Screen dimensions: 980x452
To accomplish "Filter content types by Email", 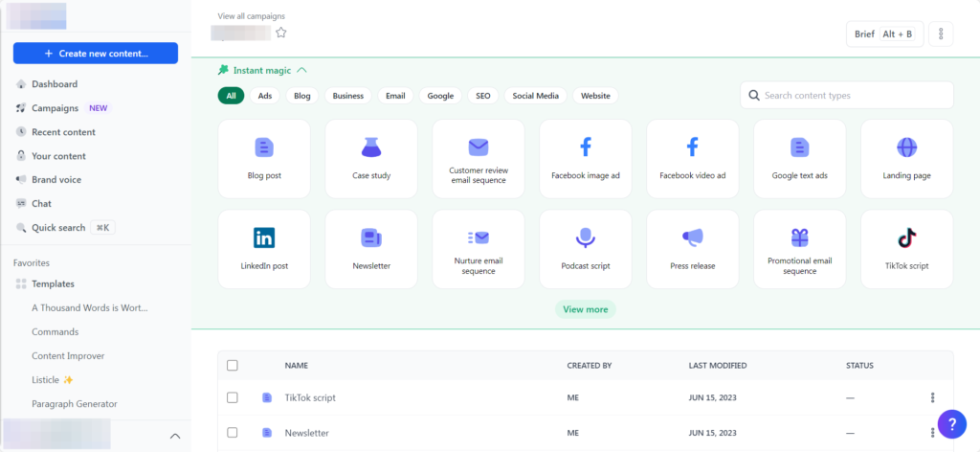I will pos(395,96).
